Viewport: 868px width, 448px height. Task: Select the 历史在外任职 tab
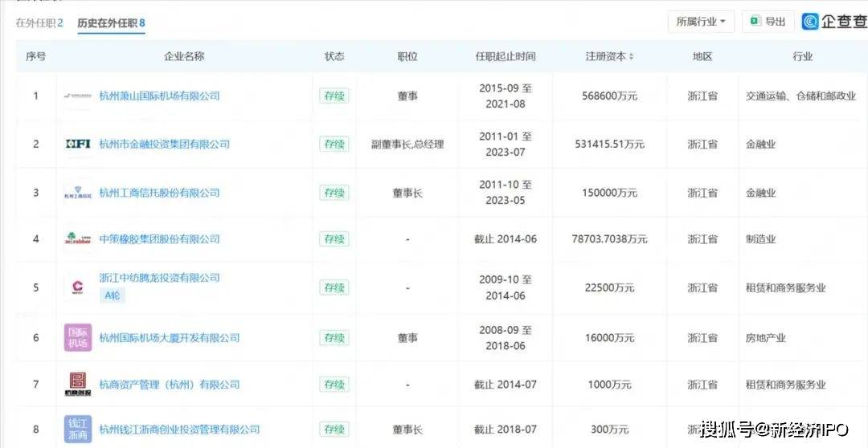(x=111, y=22)
